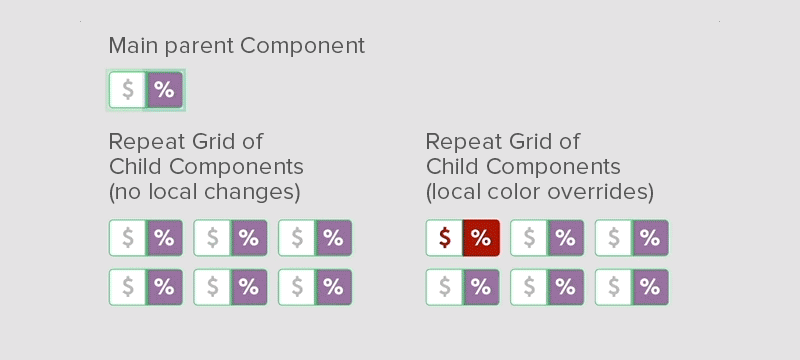Click dollar icon of bottom-left child in no-changes grid
Viewport: 800px width, 360px height.
tap(128, 287)
